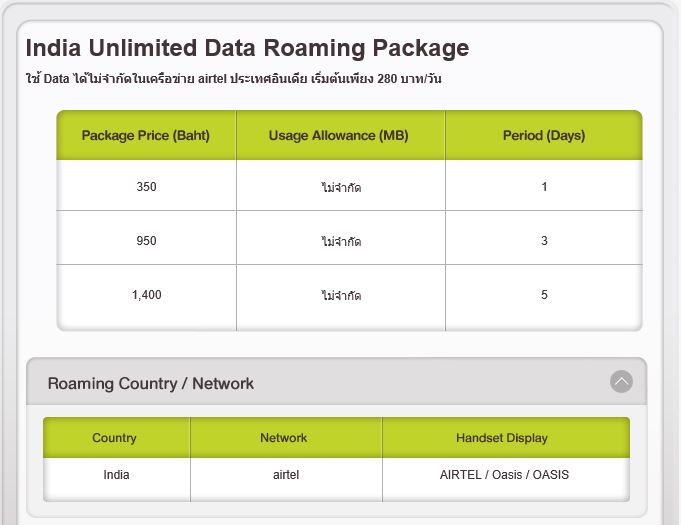
Task: Click the Package Price (Baht) column header
Action: [146, 135]
